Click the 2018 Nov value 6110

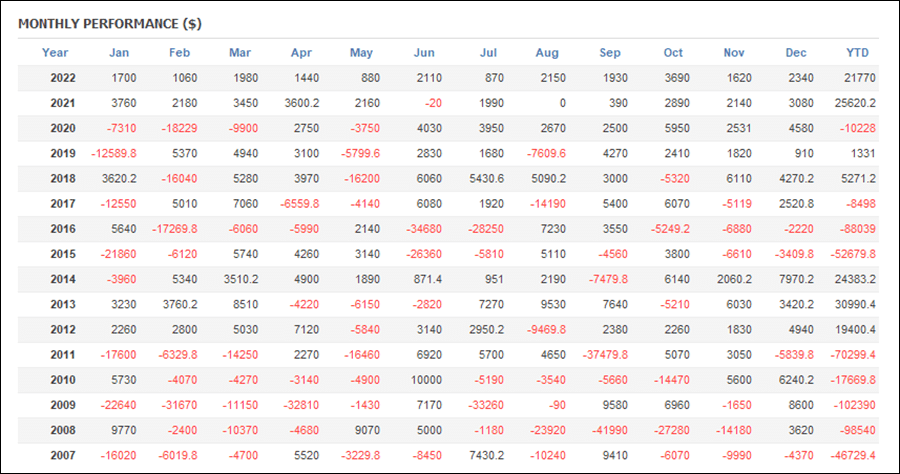tap(739, 178)
